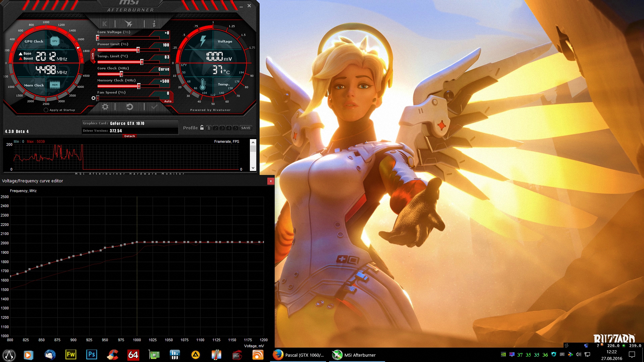644x362 pixels.
Task: Select profile slot 1
Action: [209, 128]
